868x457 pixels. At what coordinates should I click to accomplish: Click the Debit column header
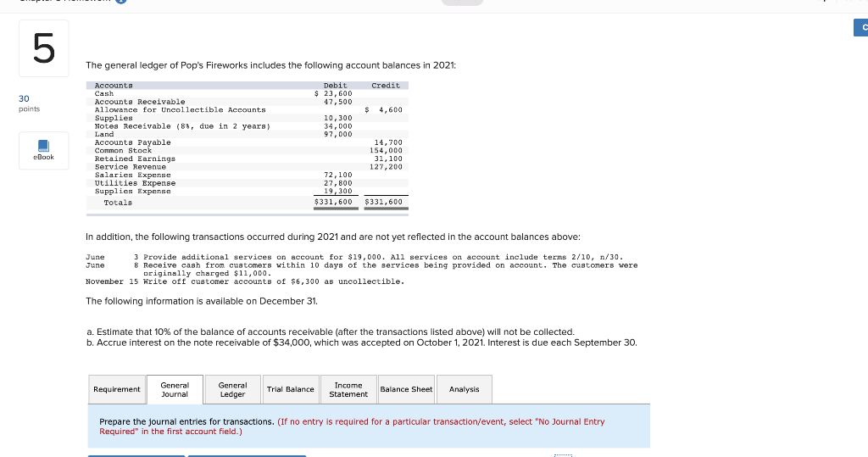click(x=336, y=86)
